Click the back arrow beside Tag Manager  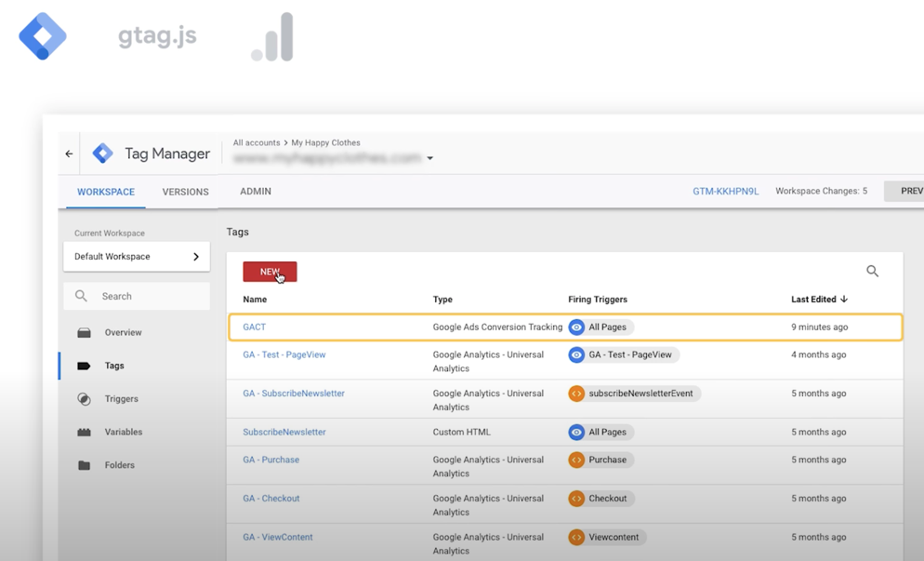(69, 154)
